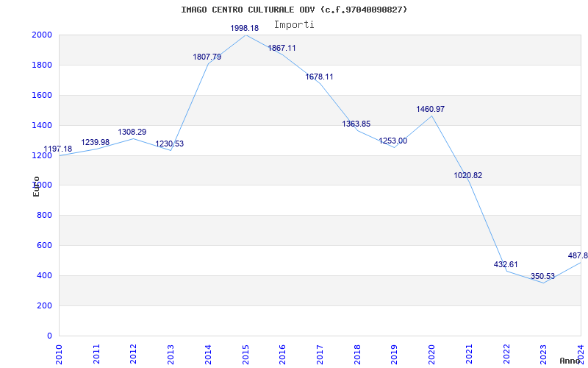
Task: Click the data label 1239.98
Action: (96, 142)
